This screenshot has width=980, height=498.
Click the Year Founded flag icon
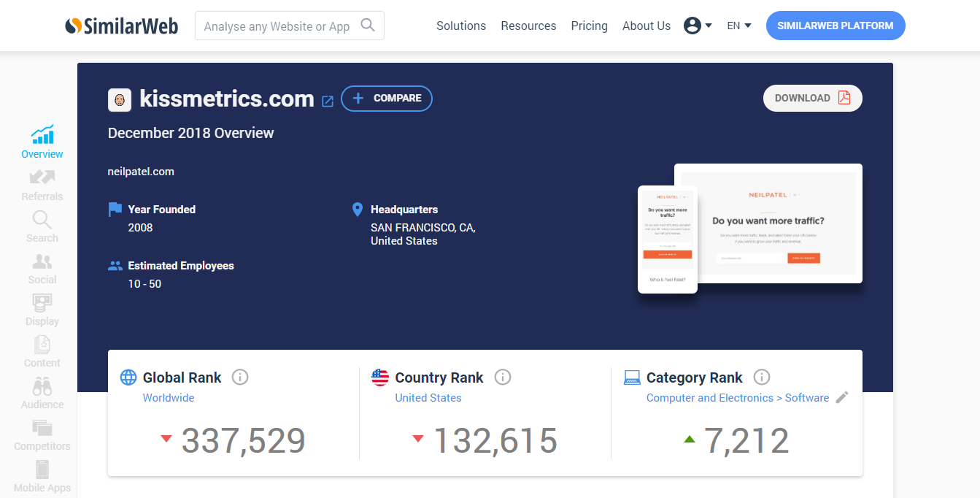(115, 210)
